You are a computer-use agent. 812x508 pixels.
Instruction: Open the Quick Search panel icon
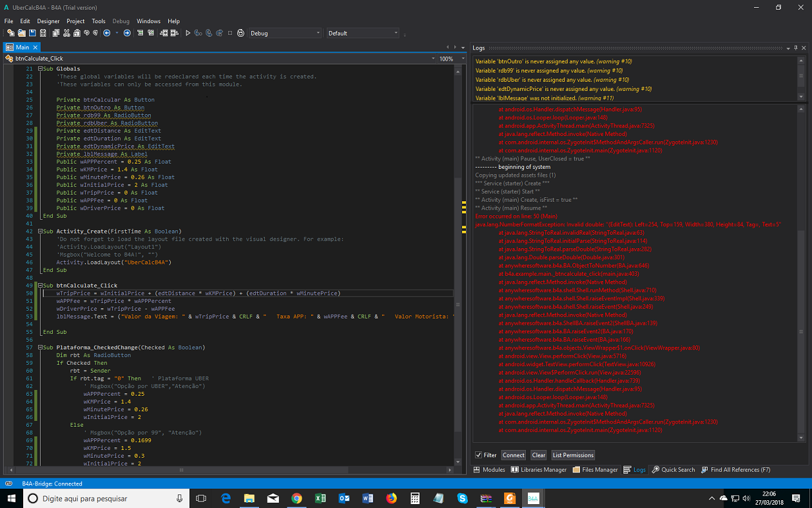coord(655,470)
